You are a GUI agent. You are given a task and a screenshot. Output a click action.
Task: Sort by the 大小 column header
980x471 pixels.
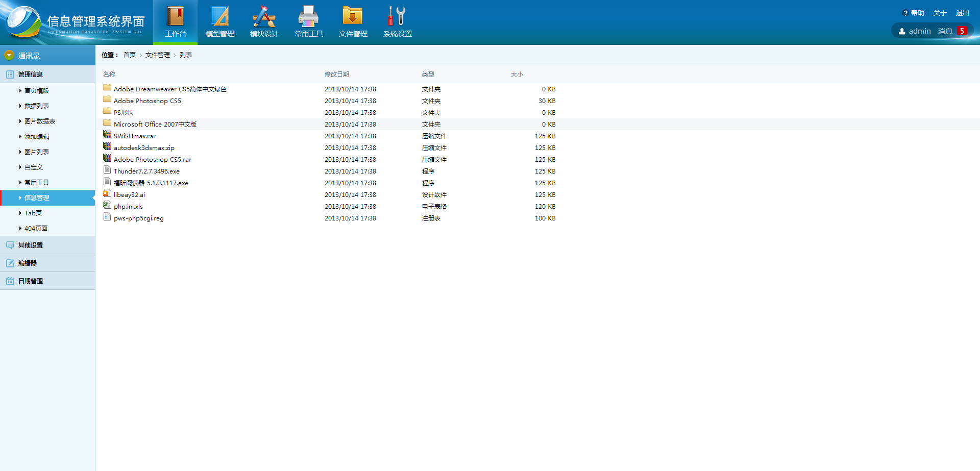coord(517,75)
